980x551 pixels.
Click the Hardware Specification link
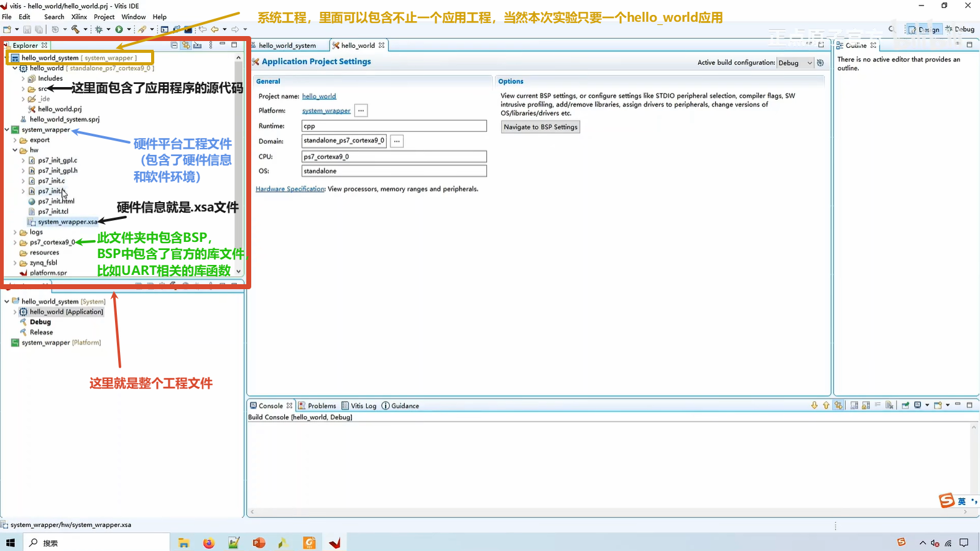tap(290, 189)
